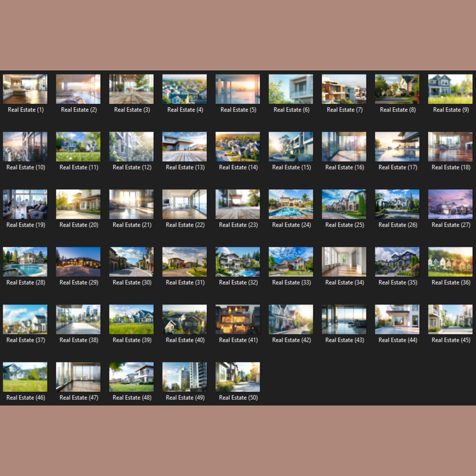Click the Real Estate (9) thumbnail
Screen dimensions: 476x476
tap(450, 89)
